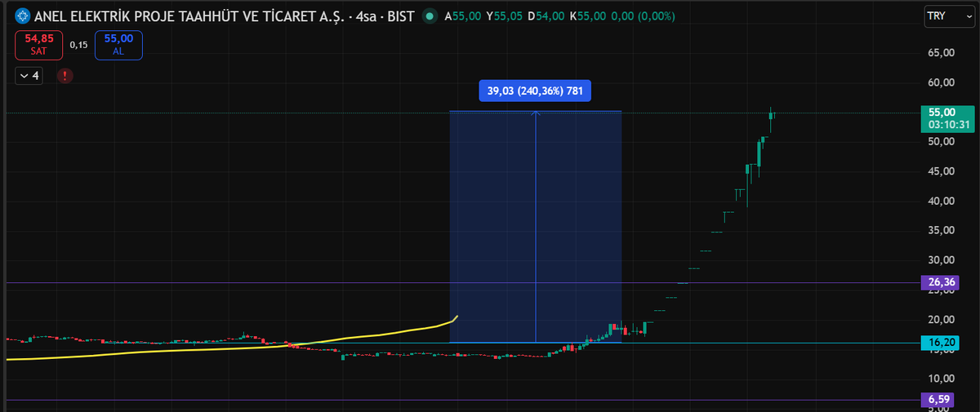Click the 50,00 price axis label

click(x=941, y=141)
